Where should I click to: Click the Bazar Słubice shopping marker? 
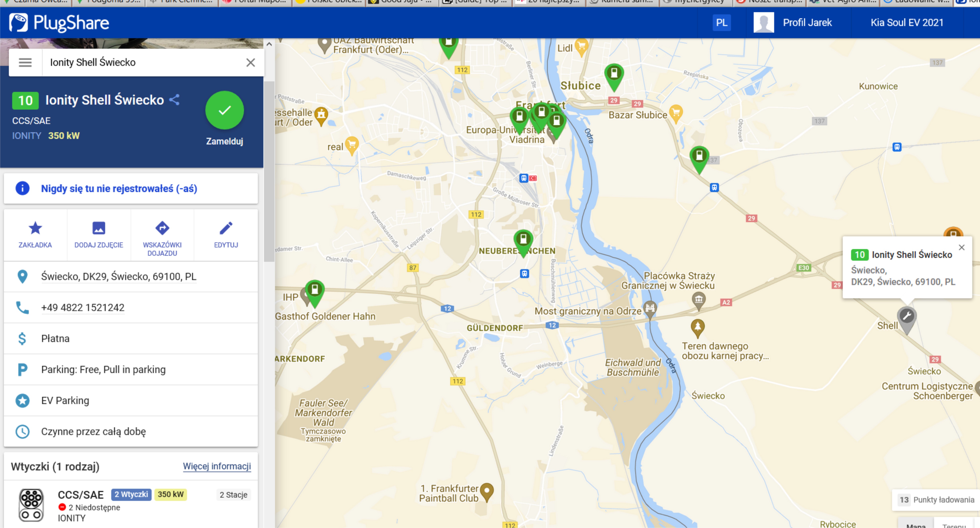pyautogui.click(x=676, y=113)
